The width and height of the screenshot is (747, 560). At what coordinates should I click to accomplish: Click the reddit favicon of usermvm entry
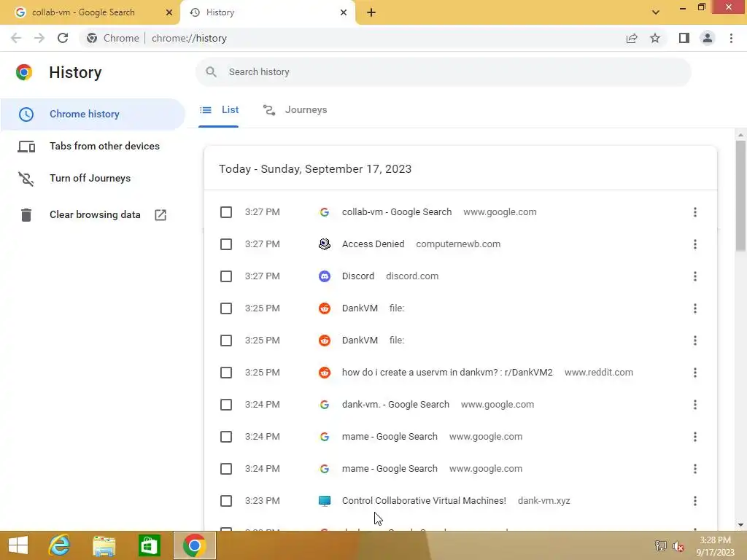325,373
